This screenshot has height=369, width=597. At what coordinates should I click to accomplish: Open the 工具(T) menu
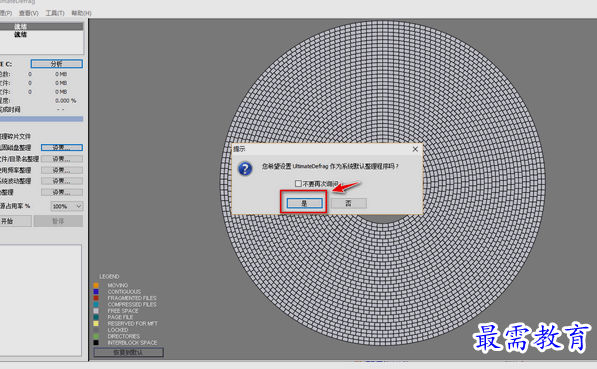[55, 13]
